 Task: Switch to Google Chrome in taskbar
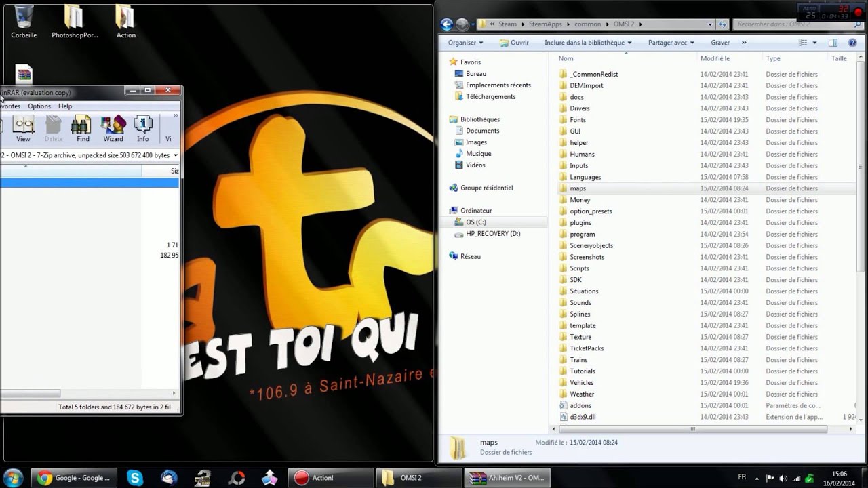(74, 478)
